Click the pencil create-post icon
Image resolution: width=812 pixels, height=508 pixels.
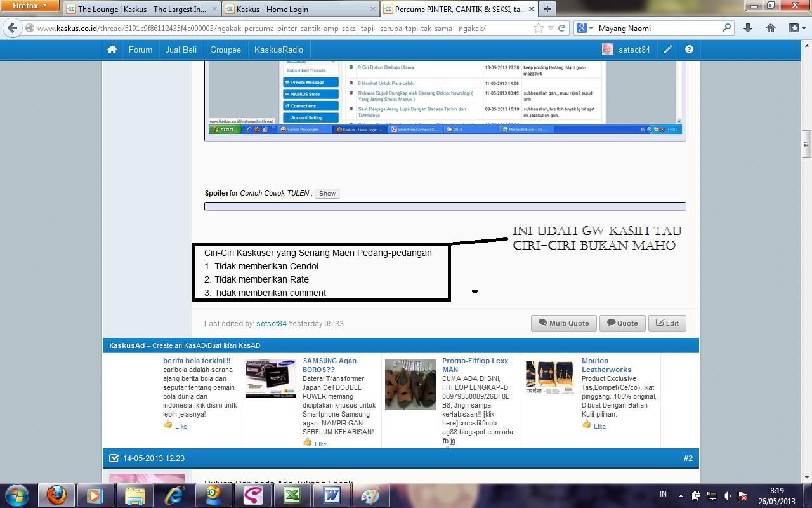tap(667, 50)
